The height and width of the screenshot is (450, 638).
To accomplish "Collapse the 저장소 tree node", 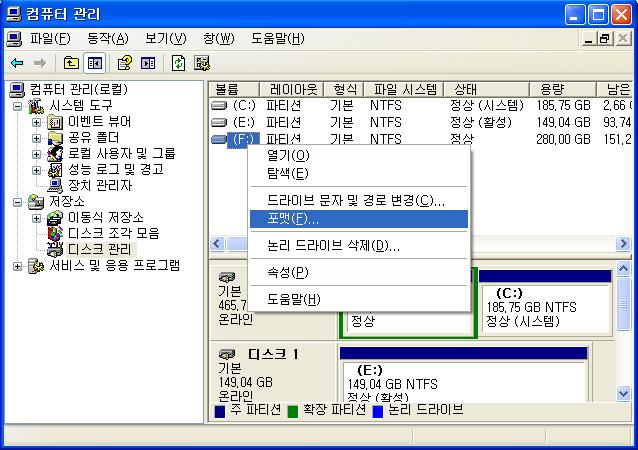I will click(x=18, y=201).
